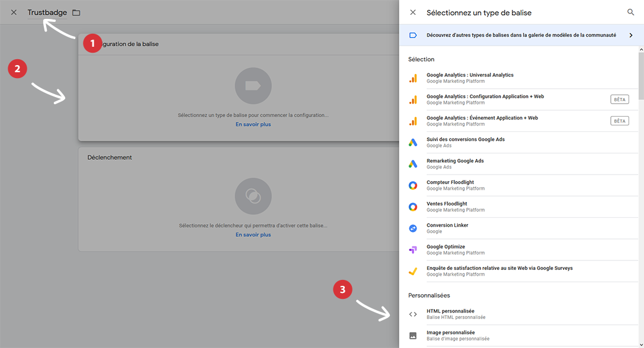The height and width of the screenshot is (348, 644).
Task: Click BÊTA badge on Événement Application + Web
Action: pyautogui.click(x=619, y=121)
